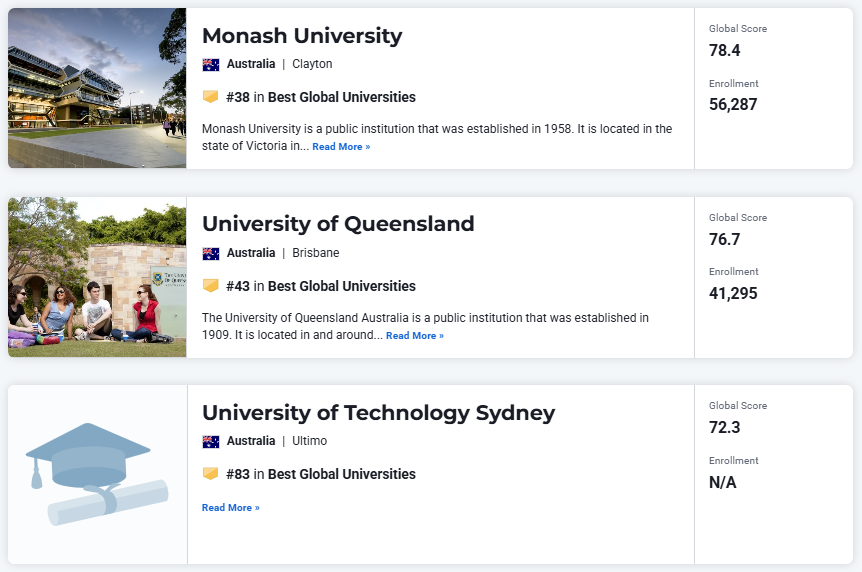Viewport: 862px width, 572px height.
Task: Click Read More for University of Technology Sydney
Action: click(230, 508)
